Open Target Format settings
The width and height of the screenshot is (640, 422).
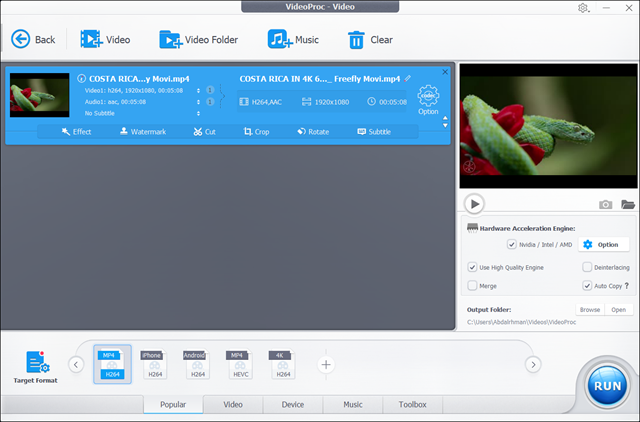36,367
